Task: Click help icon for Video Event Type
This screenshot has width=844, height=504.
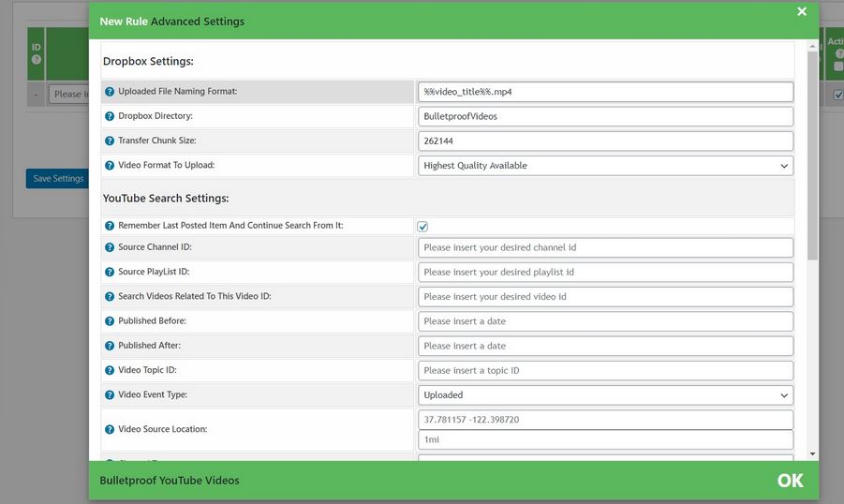Action: pos(110,394)
